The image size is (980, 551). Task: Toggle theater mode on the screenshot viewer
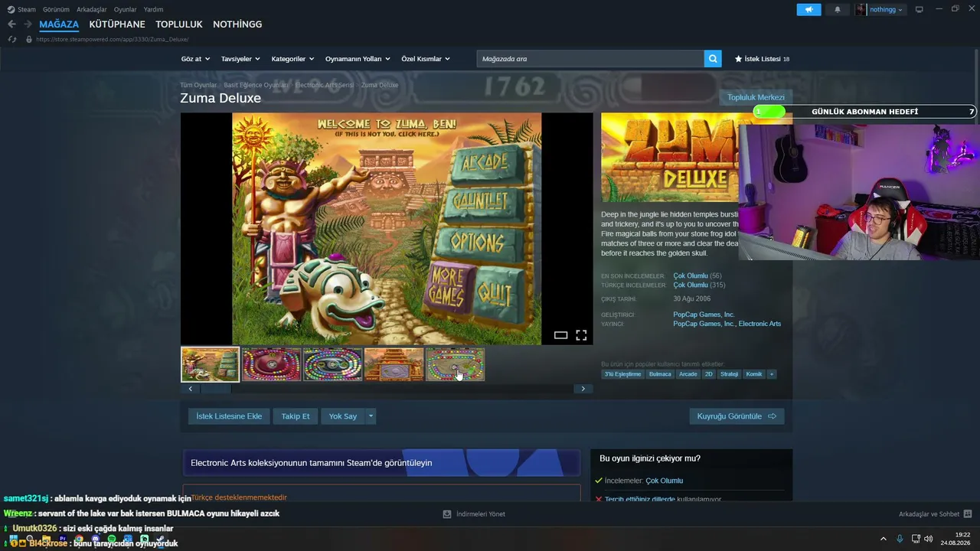[x=560, y=335]
